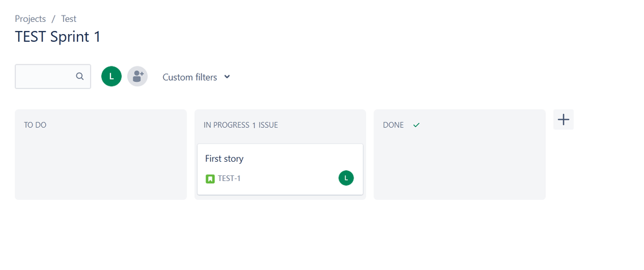Click First story title text
This screenshot has width=644, height=270.
click(x=225, y=159)
